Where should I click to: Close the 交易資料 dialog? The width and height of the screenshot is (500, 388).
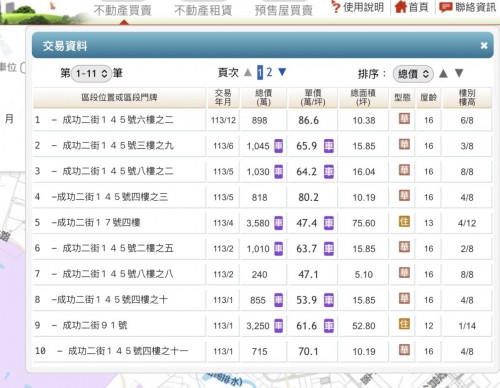point(484,46)
